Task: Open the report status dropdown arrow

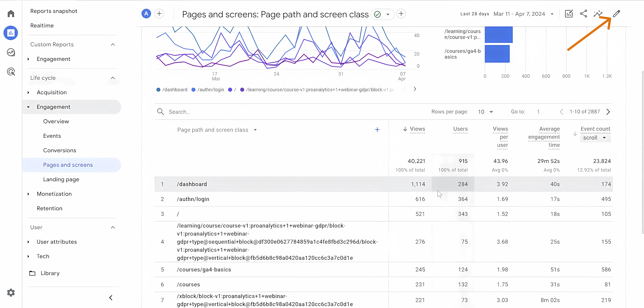Action: coord(388,14)
